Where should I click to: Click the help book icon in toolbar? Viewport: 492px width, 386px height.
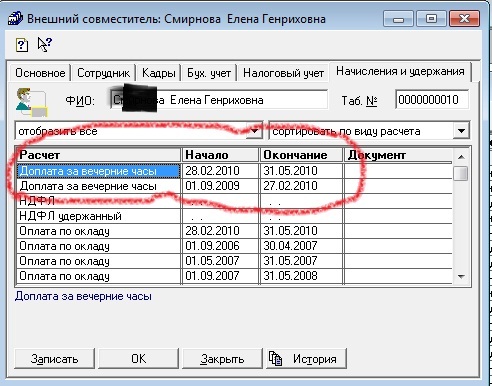coord(22,44)
